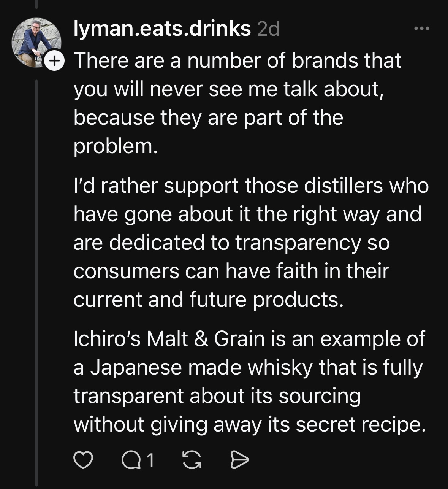The image size is (448, 489).
Task: Open the three-dot more options menu
Action: pos(422,29)
